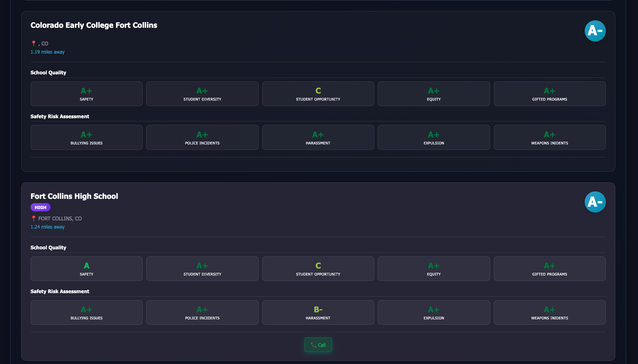Click Colorado Early College's Weapons Incidents card

click(549, 137)
